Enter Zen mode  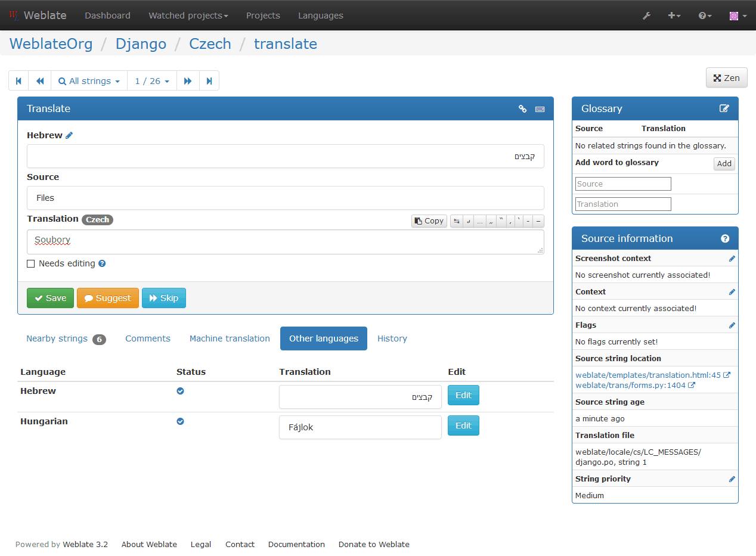click(726, 77)
